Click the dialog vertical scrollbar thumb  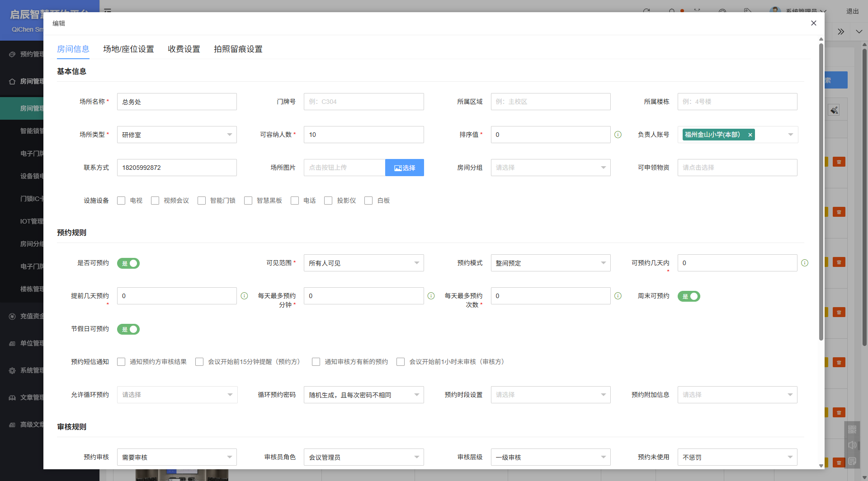pyautogui.click(x=821, y=192)
